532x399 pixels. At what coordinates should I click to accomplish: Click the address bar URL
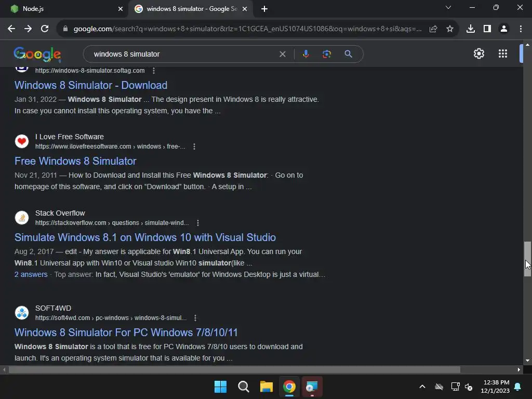(248, 29)
